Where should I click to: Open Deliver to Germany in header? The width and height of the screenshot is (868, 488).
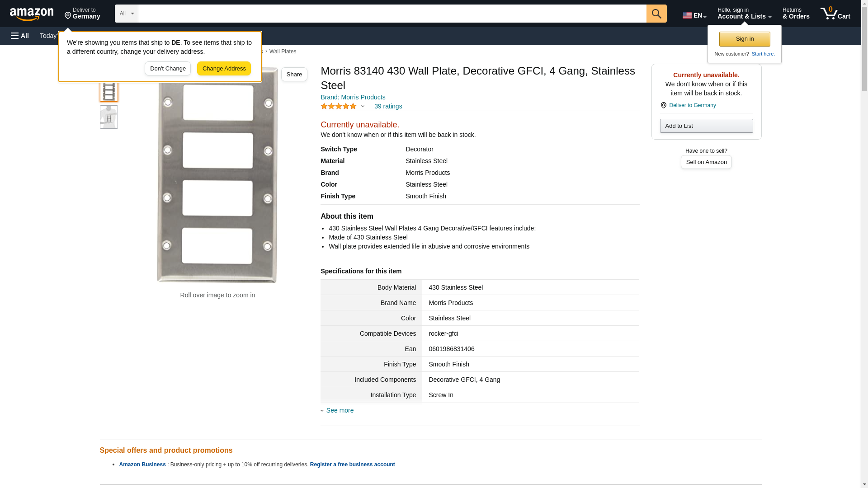82,14
